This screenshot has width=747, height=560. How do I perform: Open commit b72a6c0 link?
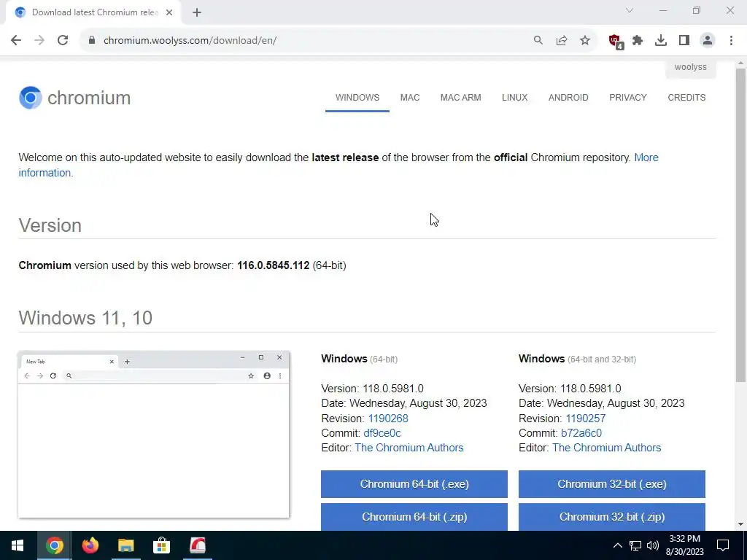click(581, 433)
